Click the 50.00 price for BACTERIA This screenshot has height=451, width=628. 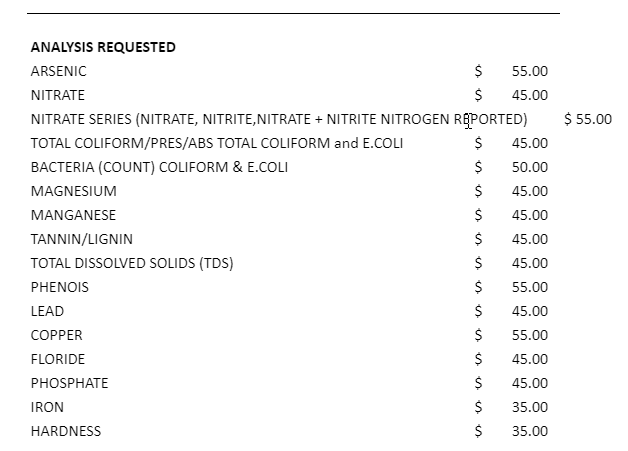click(529, 167)
